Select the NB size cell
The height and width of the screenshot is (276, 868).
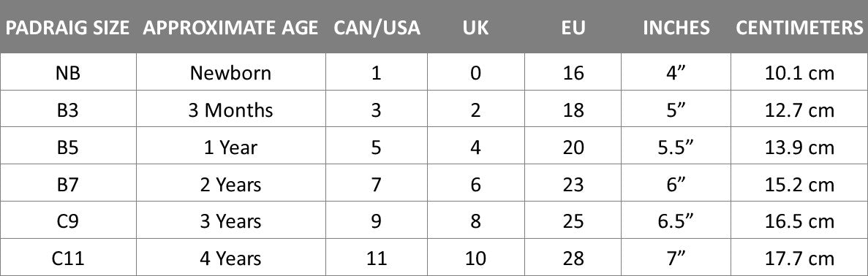pos(68,73)
